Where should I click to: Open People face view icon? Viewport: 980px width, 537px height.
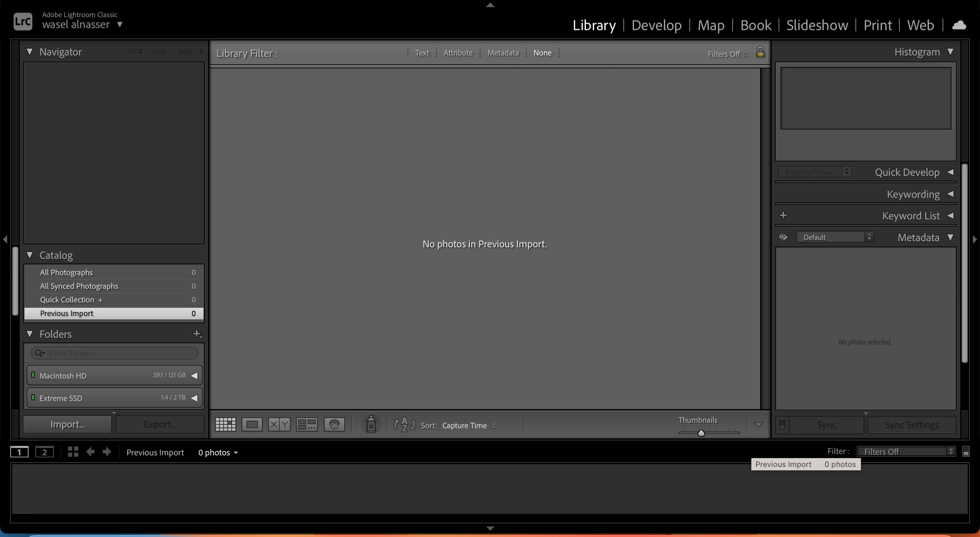334,424
